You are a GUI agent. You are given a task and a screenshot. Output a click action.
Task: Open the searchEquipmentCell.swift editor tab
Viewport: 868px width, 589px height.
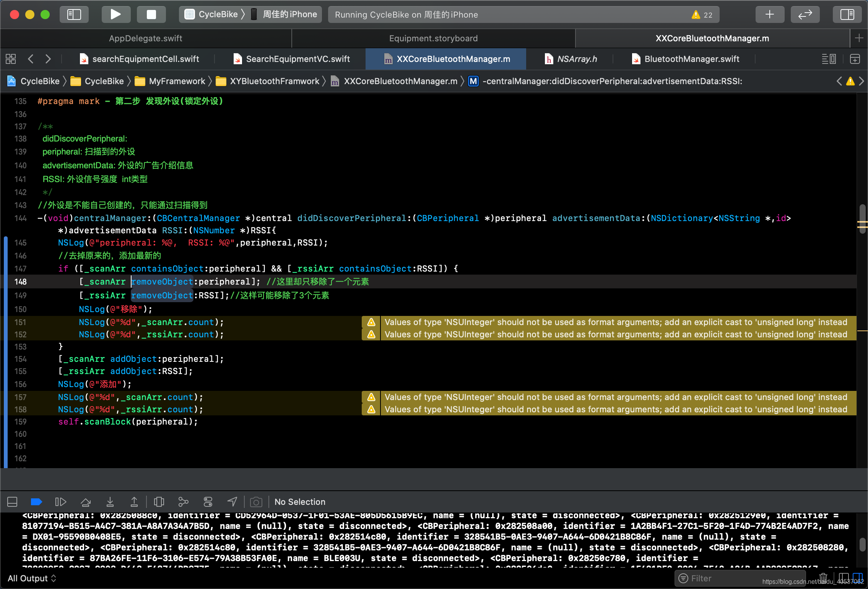139,59
